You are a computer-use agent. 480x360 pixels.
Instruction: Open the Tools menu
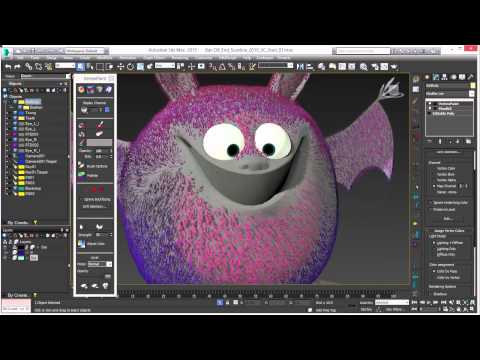click(35, 58)
